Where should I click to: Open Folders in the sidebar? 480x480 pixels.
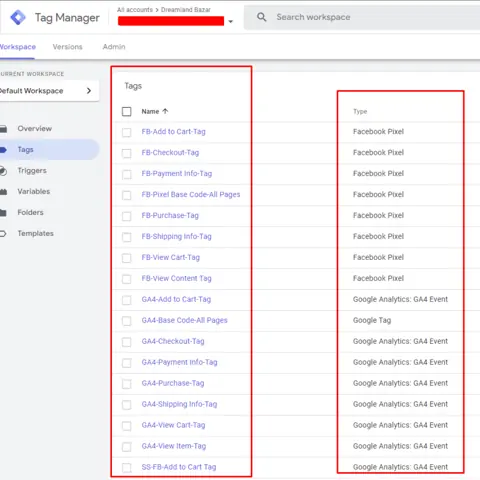coord(30,213)
